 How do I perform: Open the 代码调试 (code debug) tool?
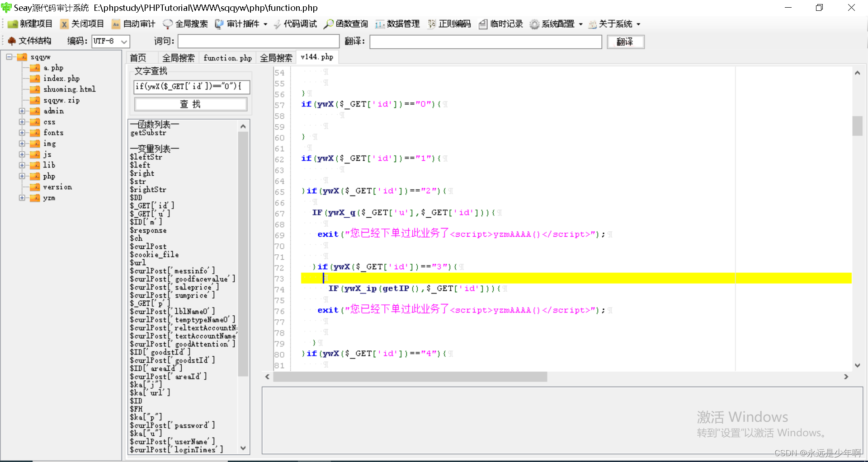point(296,24)
